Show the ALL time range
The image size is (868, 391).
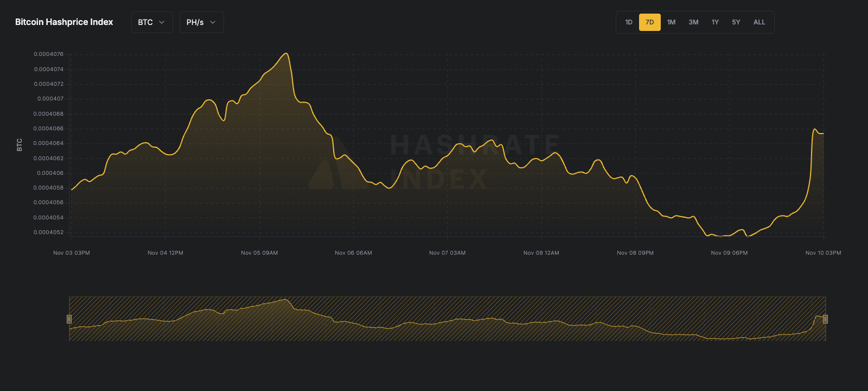(759, 22)
